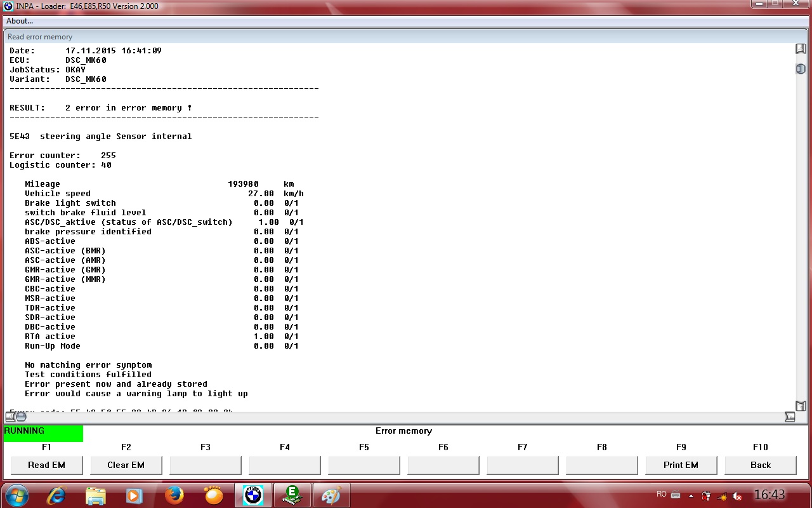Open Internet Explorer from the taskbar
812x508 pixels.
tap(56, 495)
